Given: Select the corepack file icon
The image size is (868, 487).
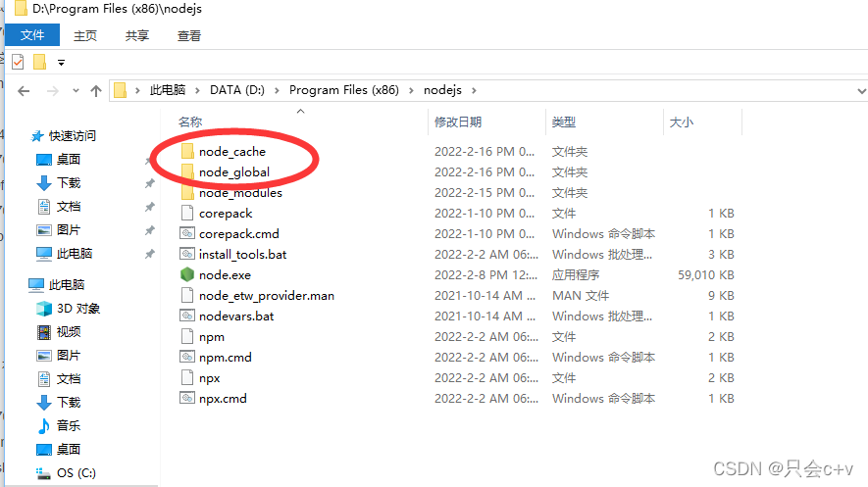Looking at the screenshot, I should pos(187,213).
